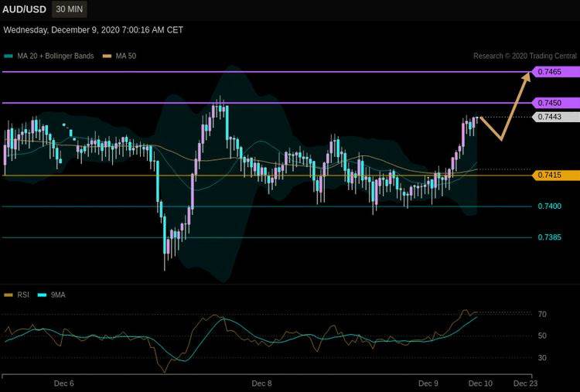Click the 0.7400 support price label
The height and width of the screenshot is (392, 580).
[x=549, y=206]
